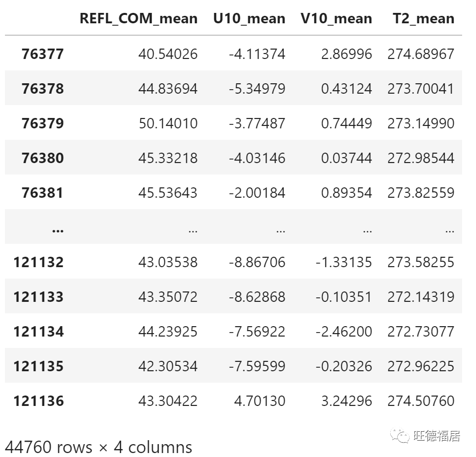This screenshot has height=457, width=476.
Task: Click the cell with value 0.03744
Action: coord(346,158)
